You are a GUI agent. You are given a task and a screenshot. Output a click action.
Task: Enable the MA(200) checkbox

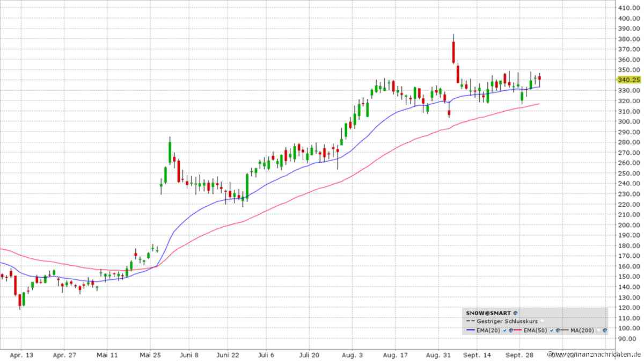coord(598,330)
